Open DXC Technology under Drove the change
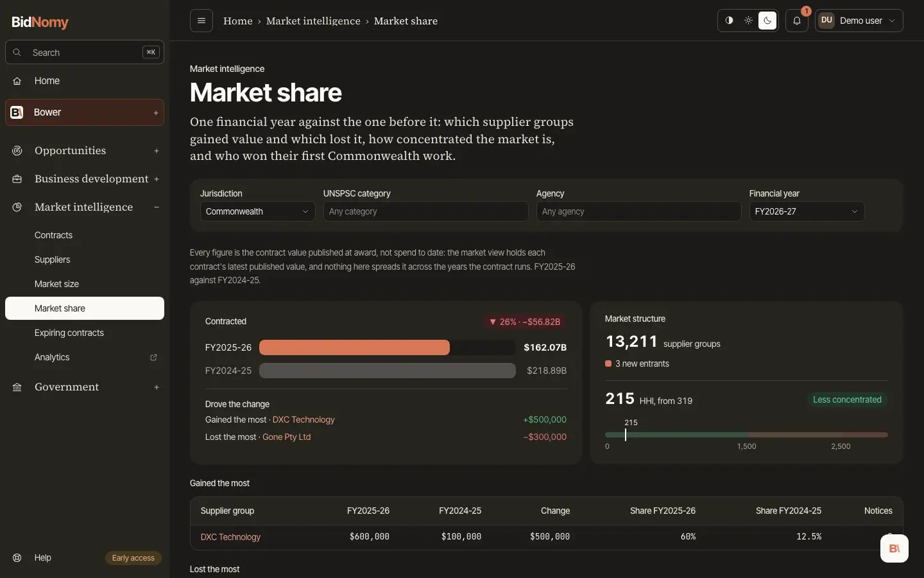The height and width of the screenshot is (578, 924). click(x=304, y=420)
